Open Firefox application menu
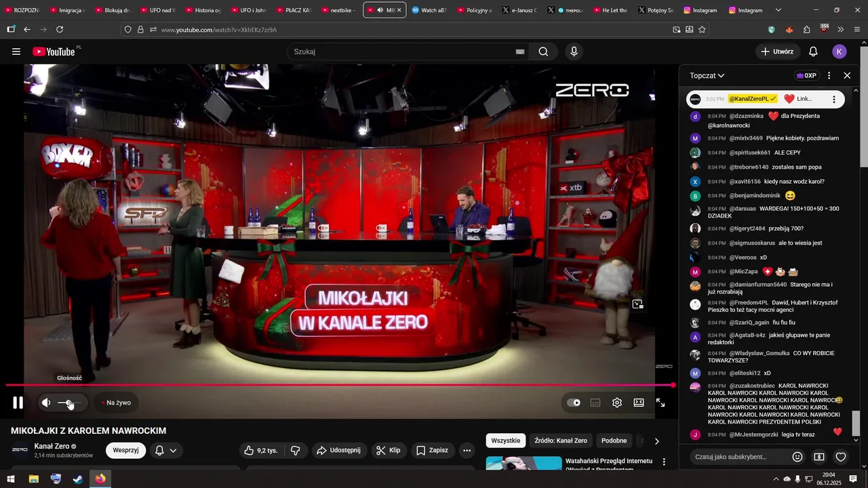The width and height of the screenshot is (868, 488). pos(857,30)
